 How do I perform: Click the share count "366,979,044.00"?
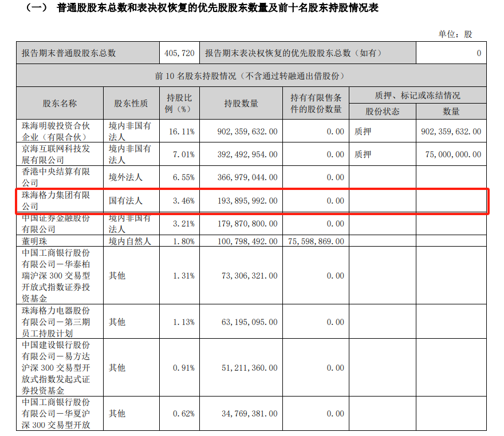(247, 177)
